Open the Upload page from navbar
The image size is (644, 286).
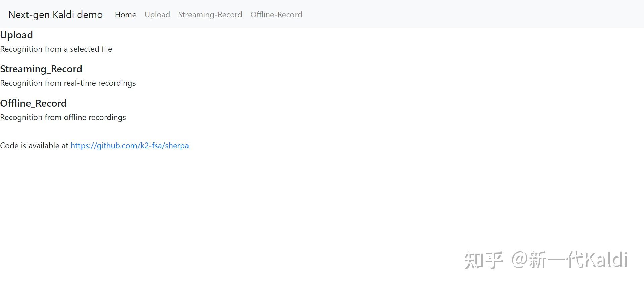tap(157, 15)
